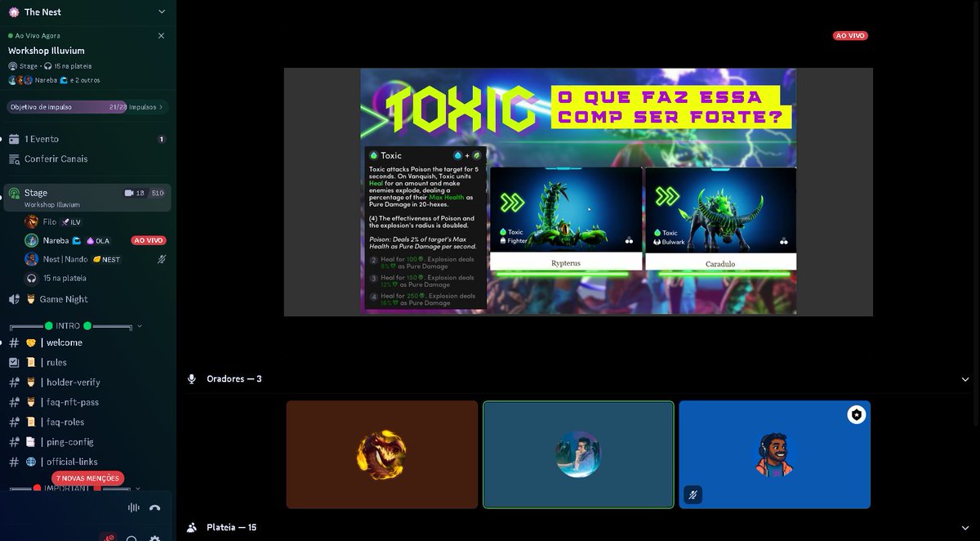The width and height of the screenshot is (980, 541).
Task: Dismiss the Ao Vivo Agora event banner
Action: (161, 36)
